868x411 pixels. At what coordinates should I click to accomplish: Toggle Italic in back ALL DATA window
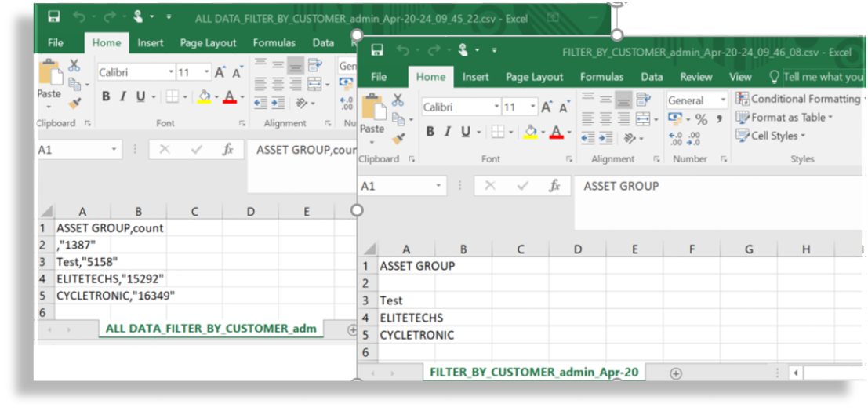123,97
